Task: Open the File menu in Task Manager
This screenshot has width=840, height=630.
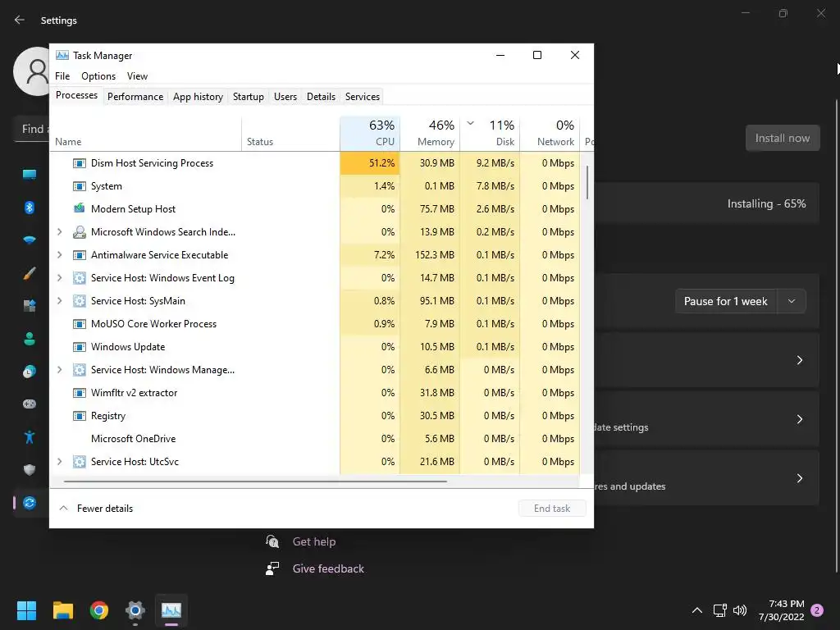Action: [x=62, y=76]
